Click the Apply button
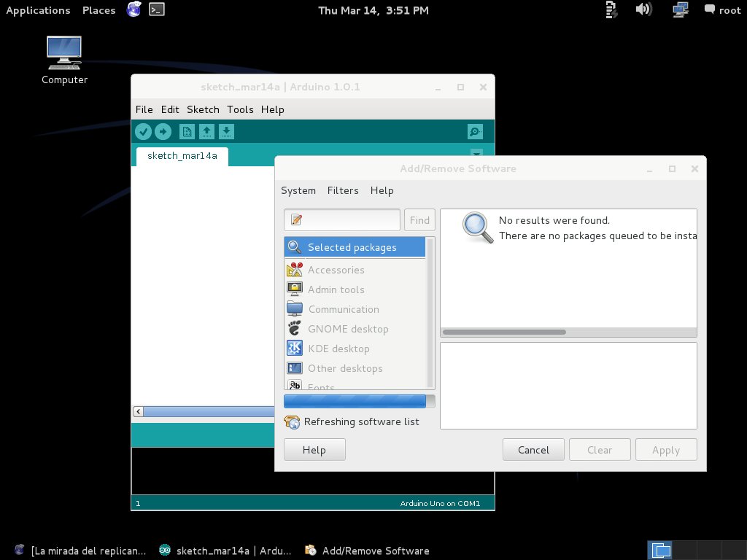This screenshot has width=747, height=560. 666,450
